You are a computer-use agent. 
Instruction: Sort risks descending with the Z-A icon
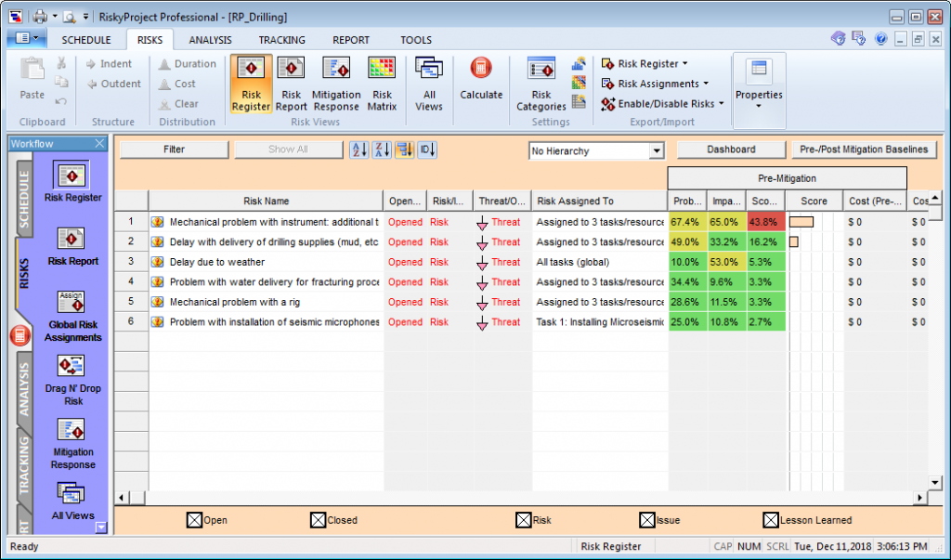click(382, 150)
